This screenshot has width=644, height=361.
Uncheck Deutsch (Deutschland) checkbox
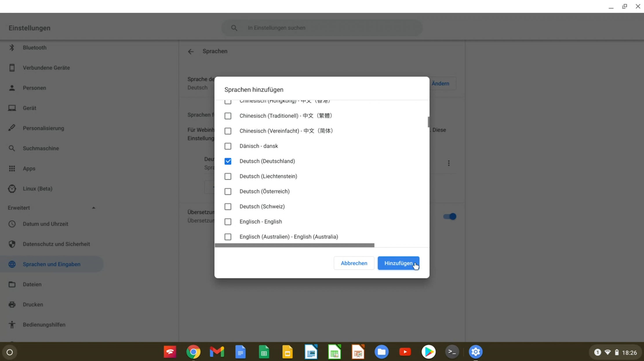[x=228, y=161]
